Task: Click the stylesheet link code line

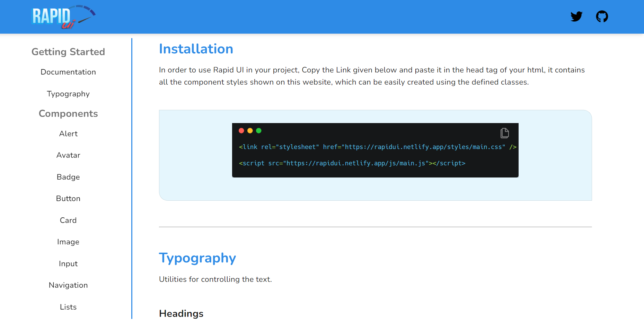Action: coord(378,147)
